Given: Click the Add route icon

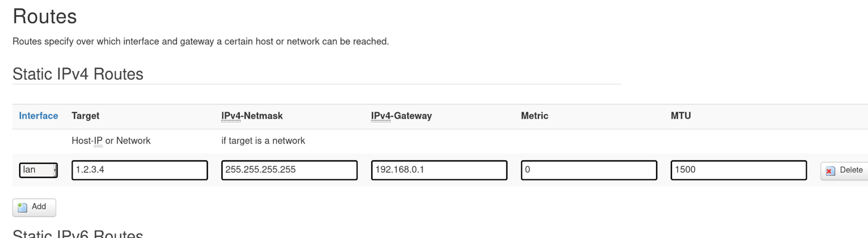Looking at the screenshot, I should [x=22, y=207].
